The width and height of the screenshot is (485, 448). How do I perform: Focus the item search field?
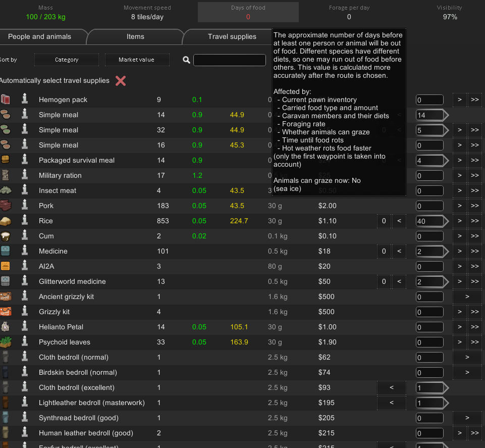click(230, 60)
